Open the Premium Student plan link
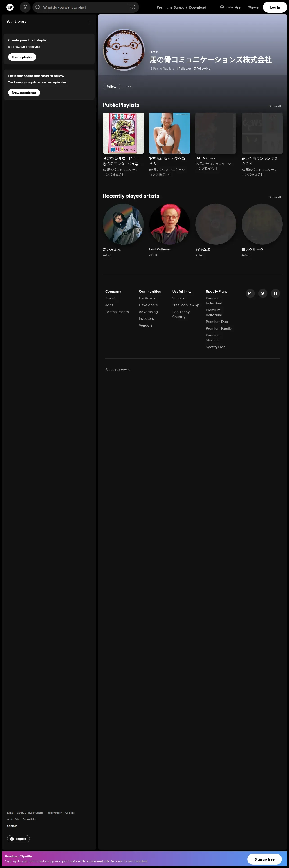This screenshot has width=289, height=868. (213, 338)
